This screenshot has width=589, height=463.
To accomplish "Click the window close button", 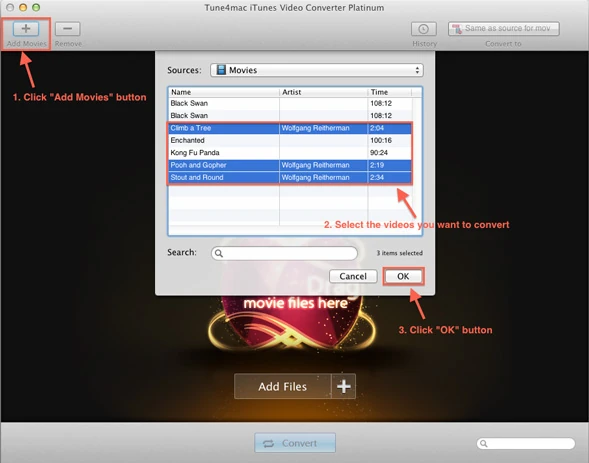I will 10,7.
